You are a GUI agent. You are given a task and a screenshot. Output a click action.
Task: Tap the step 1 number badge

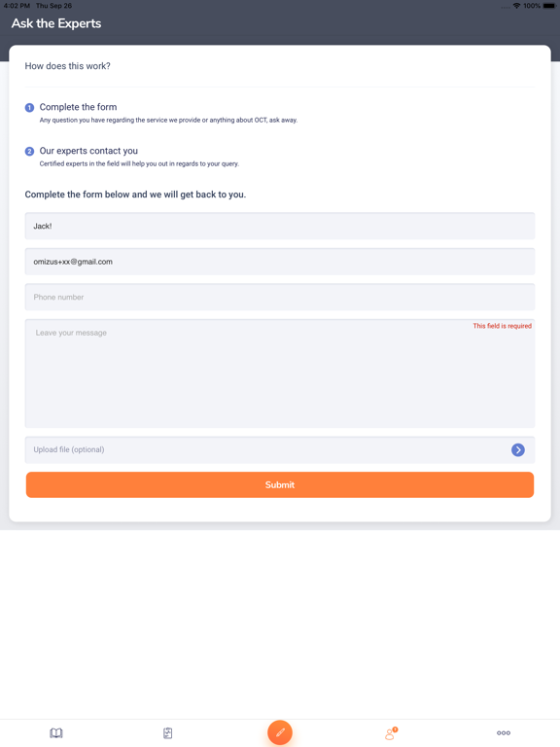pyautogui.click(x=29, y=108)
